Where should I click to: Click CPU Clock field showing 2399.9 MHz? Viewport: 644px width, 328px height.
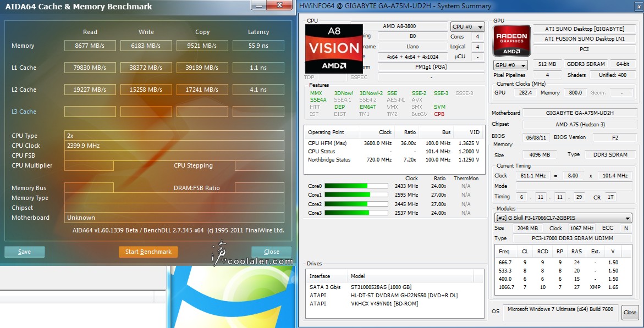tap(174, 146)
